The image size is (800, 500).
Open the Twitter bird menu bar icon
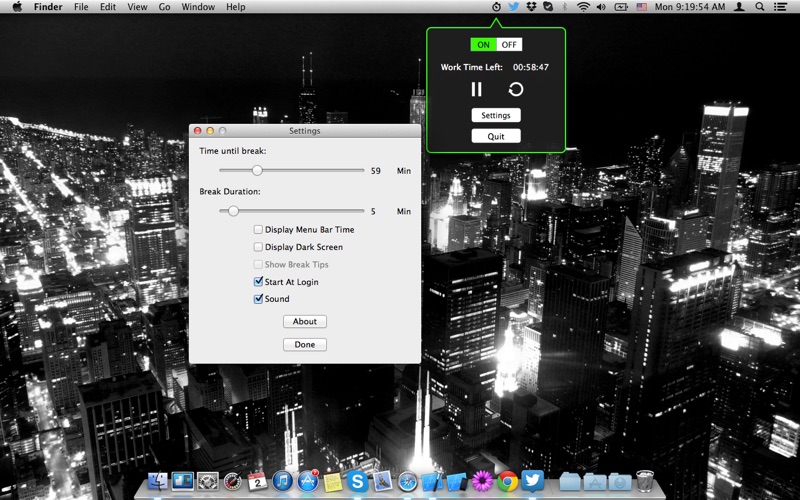pyautogui.click(x=514, y=7)
